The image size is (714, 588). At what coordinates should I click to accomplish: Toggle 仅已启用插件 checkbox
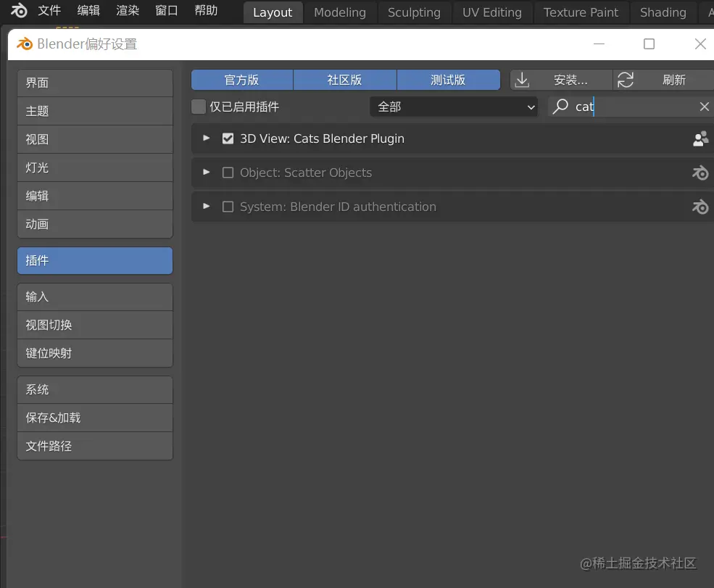pyautogui.click(x=199, y=107)
